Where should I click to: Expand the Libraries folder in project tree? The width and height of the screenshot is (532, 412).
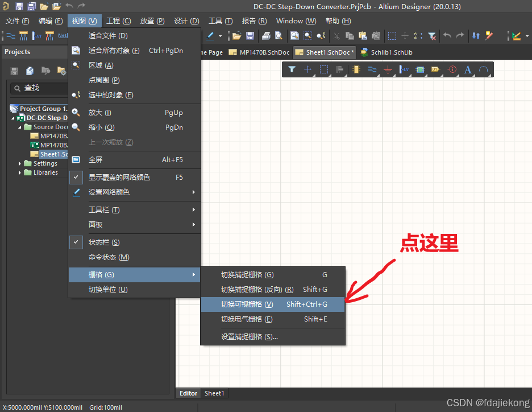[x=19, y=173]
